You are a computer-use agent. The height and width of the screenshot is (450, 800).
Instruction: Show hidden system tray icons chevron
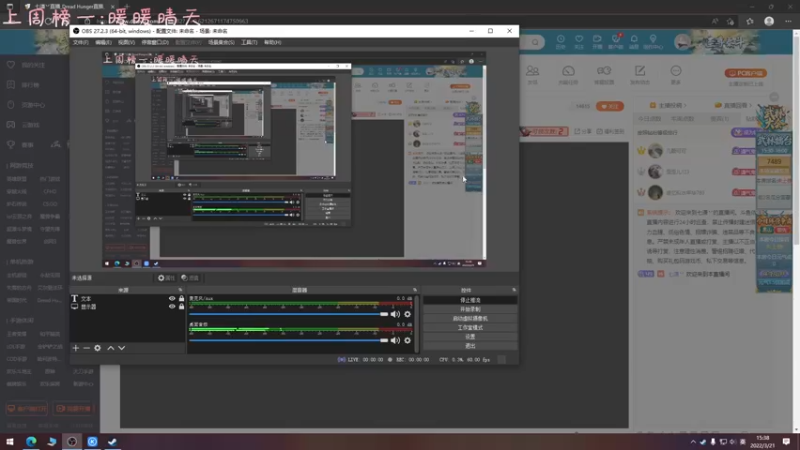coord(693,442)
